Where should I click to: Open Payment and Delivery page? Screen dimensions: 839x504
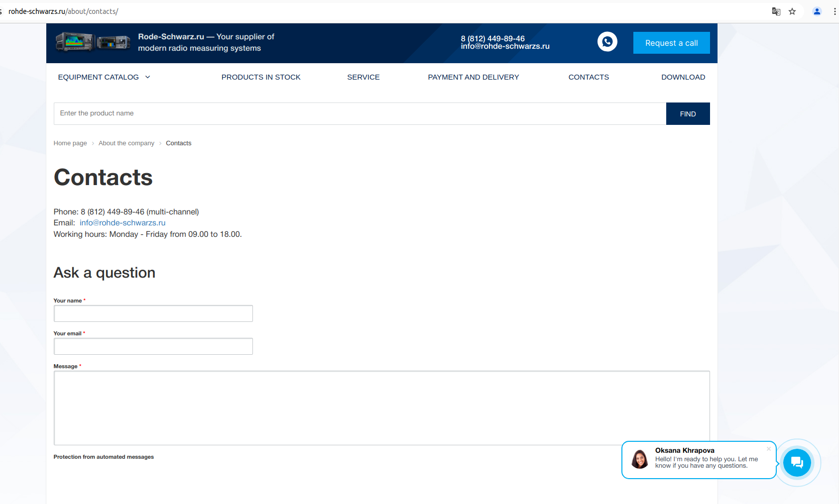point(474,77)
